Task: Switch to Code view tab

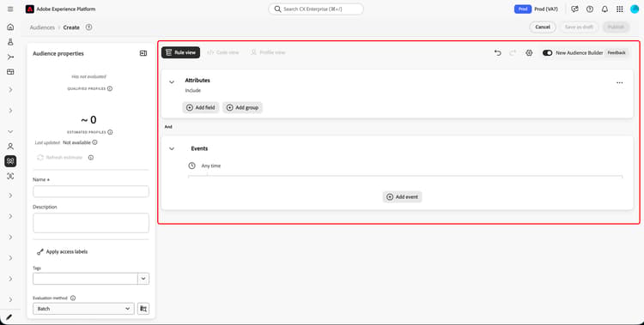Action: coord(223,52)
